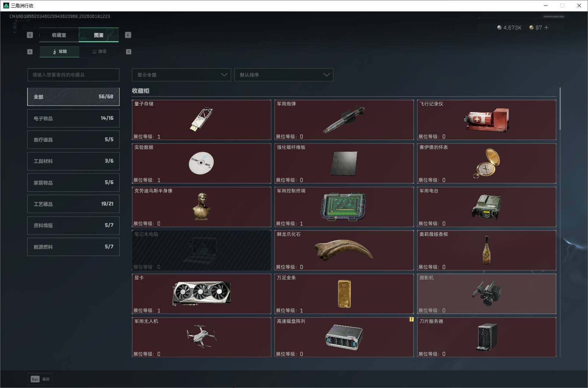This screenshot has height=388, width=588.
Task: Expand the 显示全部 filter dropdown
Action: click(x=181, y=75)
